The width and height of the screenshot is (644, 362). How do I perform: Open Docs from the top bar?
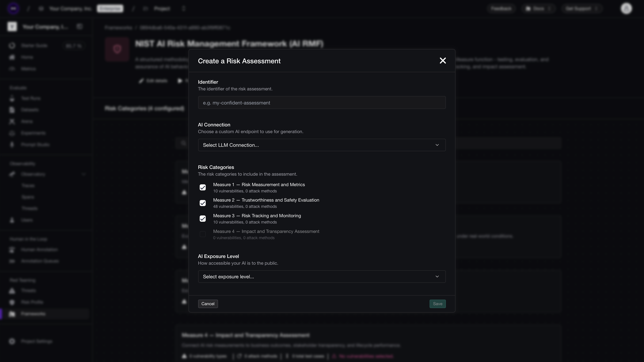(538, 9)
